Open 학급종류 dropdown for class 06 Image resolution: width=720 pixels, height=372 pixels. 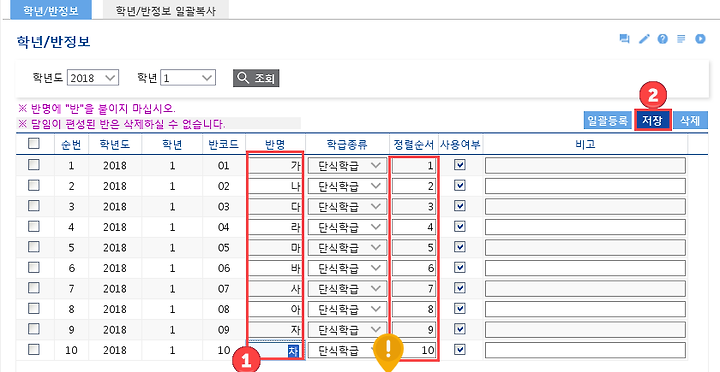point(347,268)
